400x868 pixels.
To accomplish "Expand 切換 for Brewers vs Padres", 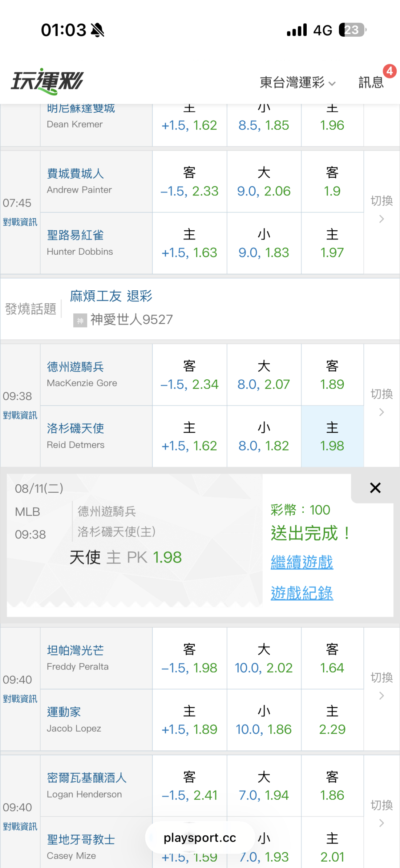I will click(381, 813).
